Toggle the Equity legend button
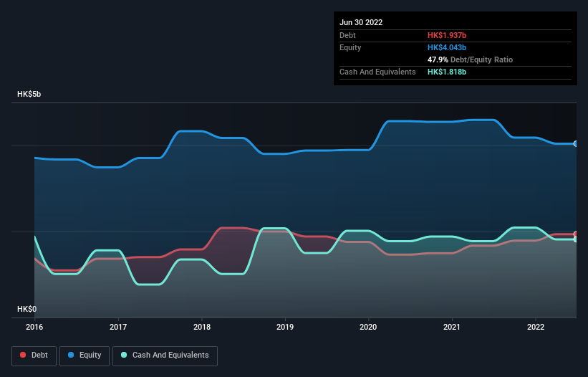 (x=85, y=355)
